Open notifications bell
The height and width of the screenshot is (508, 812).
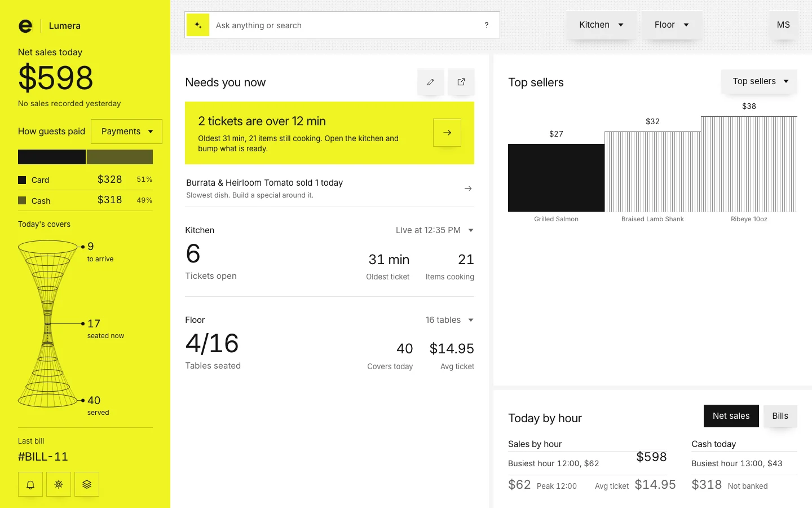click(x=30, y=484)
